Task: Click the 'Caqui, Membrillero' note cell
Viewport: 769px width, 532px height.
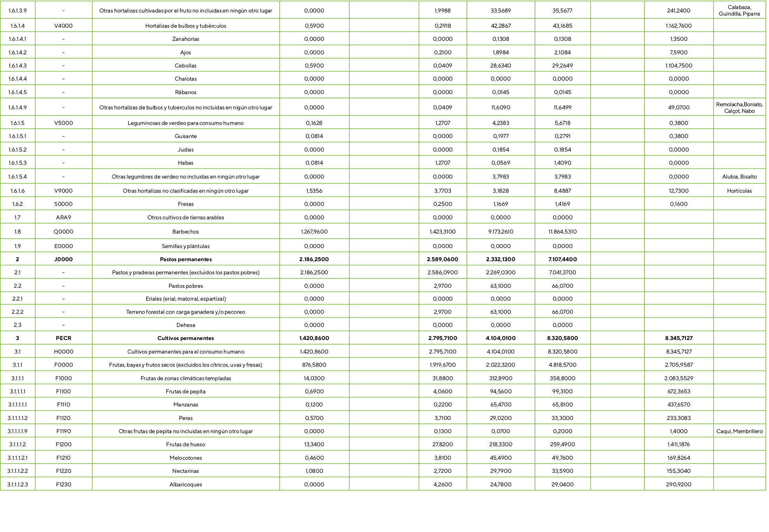Action: pyautogui.click(x=739, y=431)
